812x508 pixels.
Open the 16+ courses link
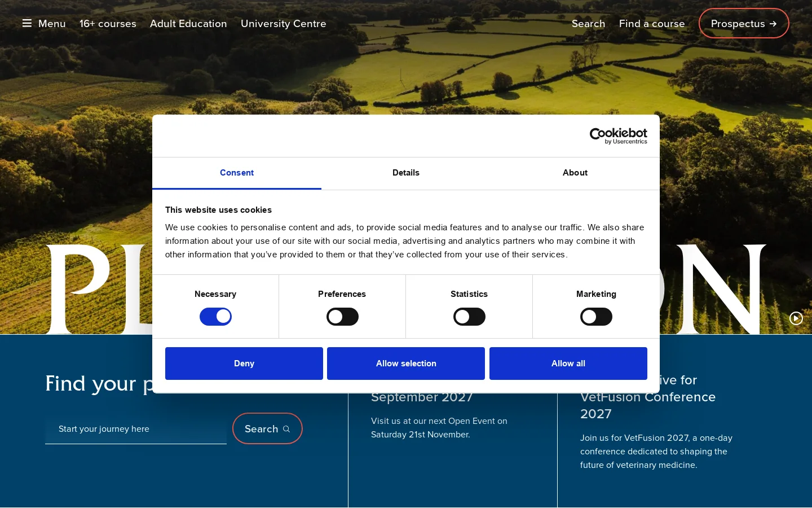coord(108,24)
